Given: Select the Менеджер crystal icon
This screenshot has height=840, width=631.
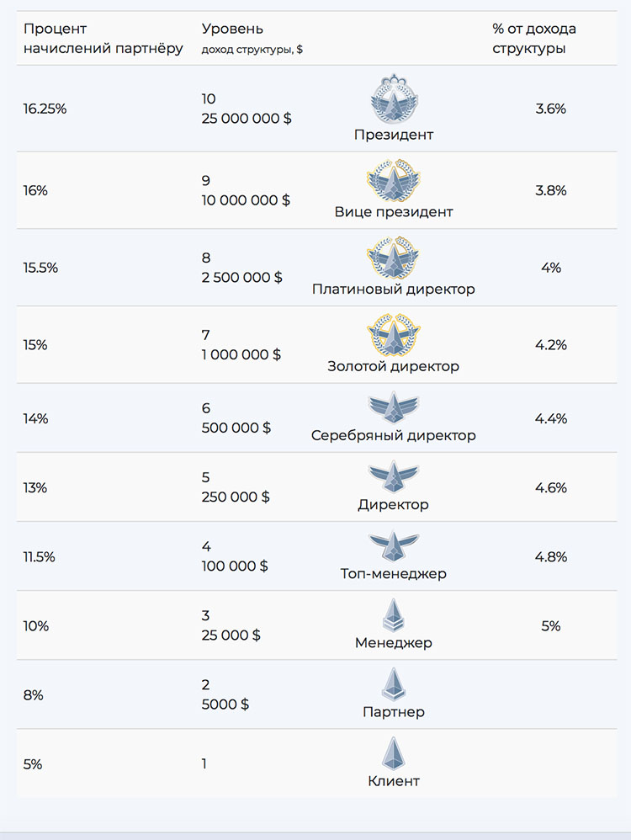Looking at the screenshot, I should point(394,615).
